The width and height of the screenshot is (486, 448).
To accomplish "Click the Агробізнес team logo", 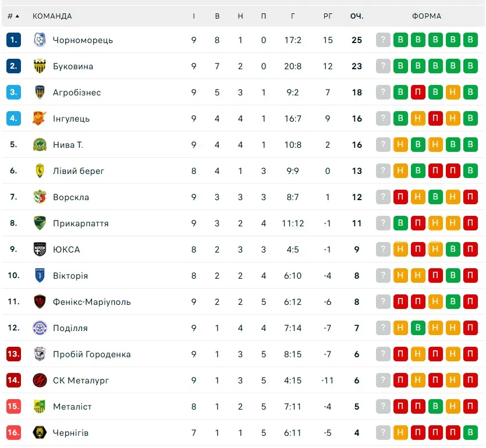I will (x=40, y=93).
